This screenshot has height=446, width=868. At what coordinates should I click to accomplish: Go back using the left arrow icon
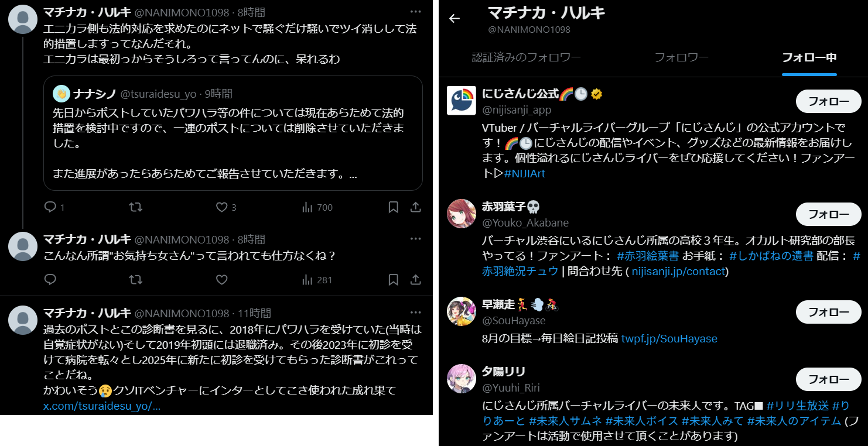[x=454, y=18]
